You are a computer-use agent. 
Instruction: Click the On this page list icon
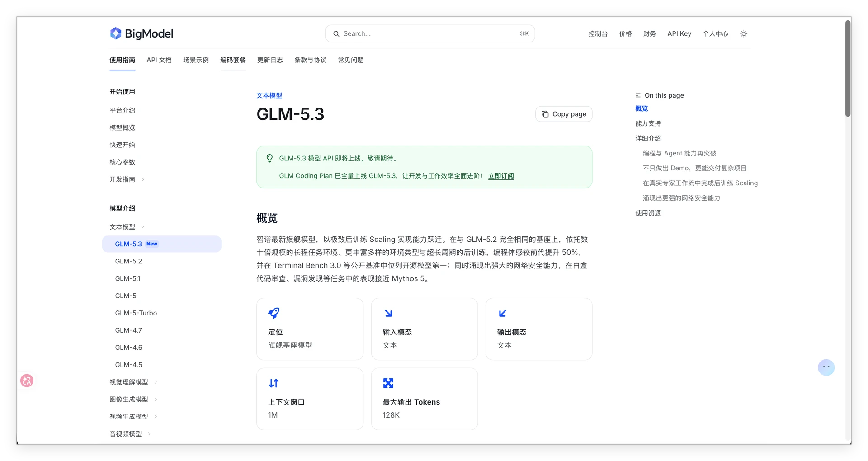point(638,95)
